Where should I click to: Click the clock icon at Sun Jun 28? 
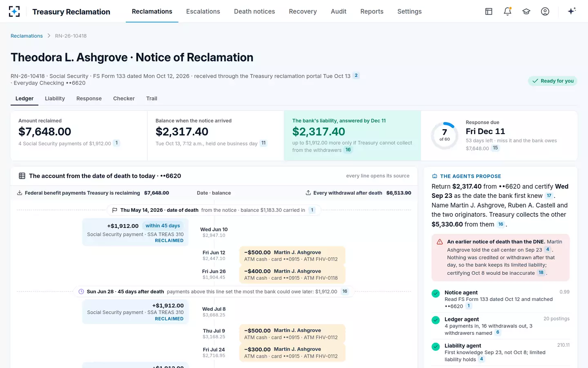[x=81, y=292]
